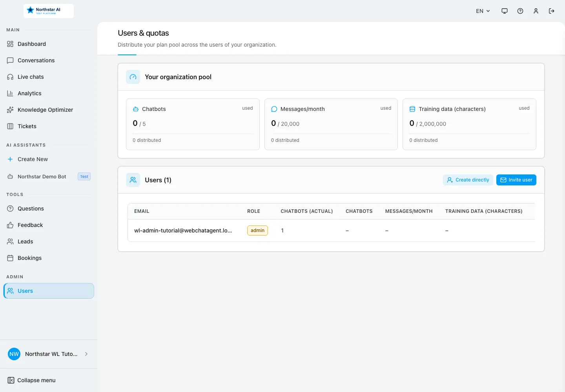Click the Northstar AI logo
The image size is (565, 392).
tap(49, 11)
